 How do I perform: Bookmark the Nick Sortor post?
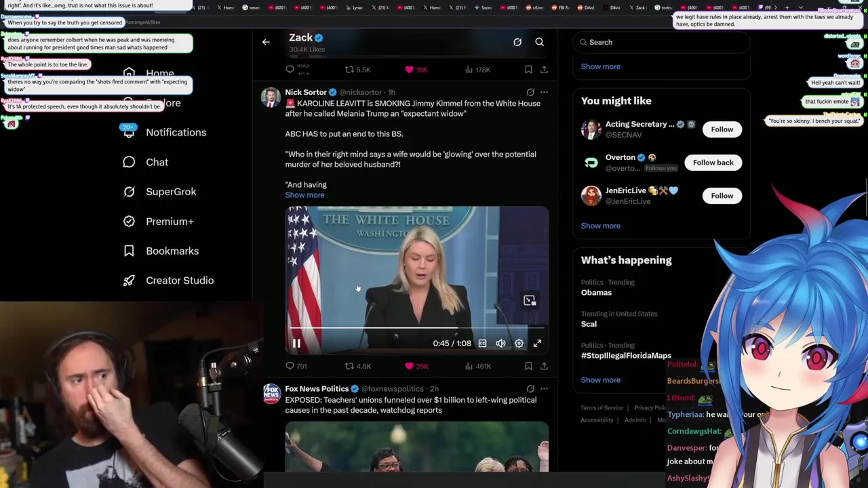pyautogui.click(x=528, y=366)
